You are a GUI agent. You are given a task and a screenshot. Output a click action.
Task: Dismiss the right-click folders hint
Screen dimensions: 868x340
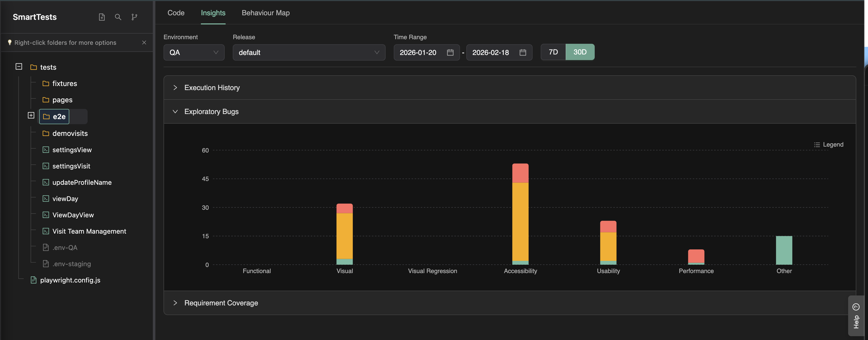click(144, 42)
